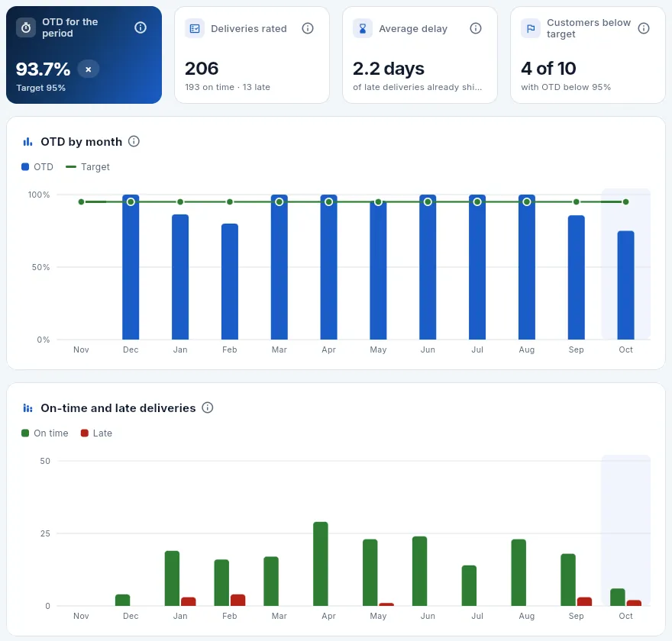672x641 pixels.
Task: Toggle the OTD legend series
Action: pyautogui.click(x=37, y=167)
